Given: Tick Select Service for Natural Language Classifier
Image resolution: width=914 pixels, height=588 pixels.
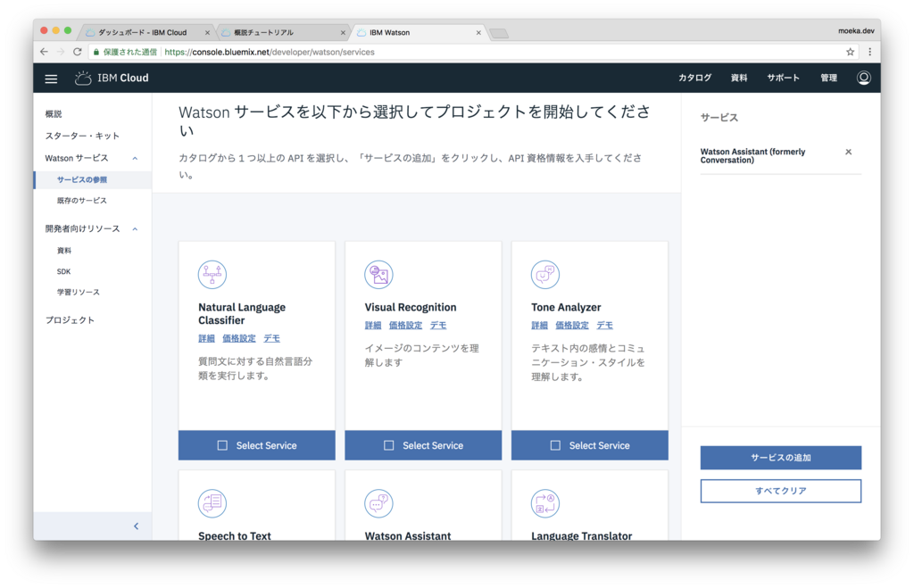Looking at the screenshot, I should pyautogui.click(x=222, y=445).
